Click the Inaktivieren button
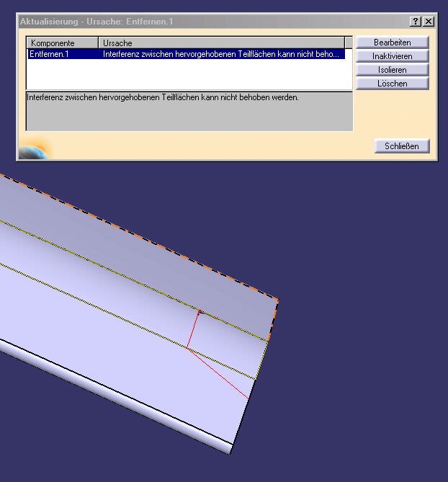This screenshot has width=448, height=482. 392,56
